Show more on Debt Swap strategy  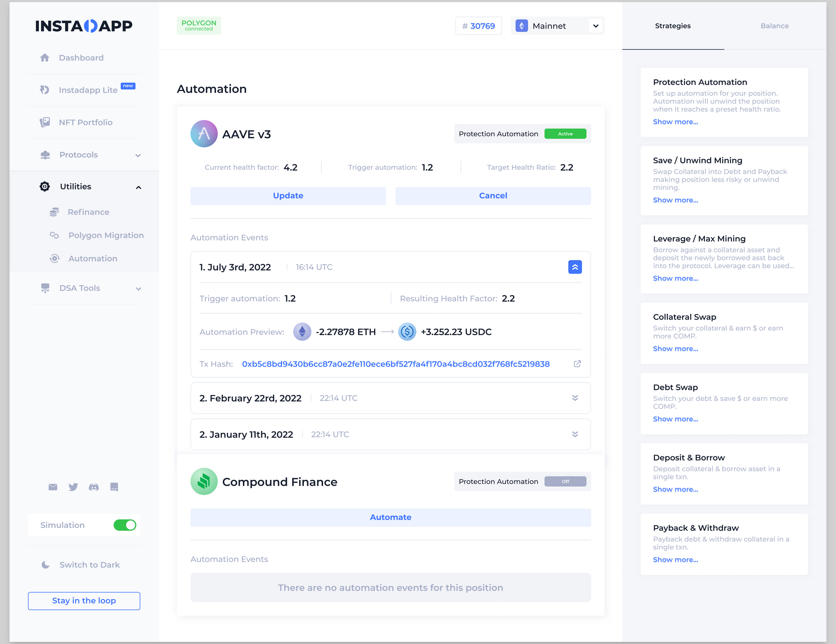coord(675,419)
